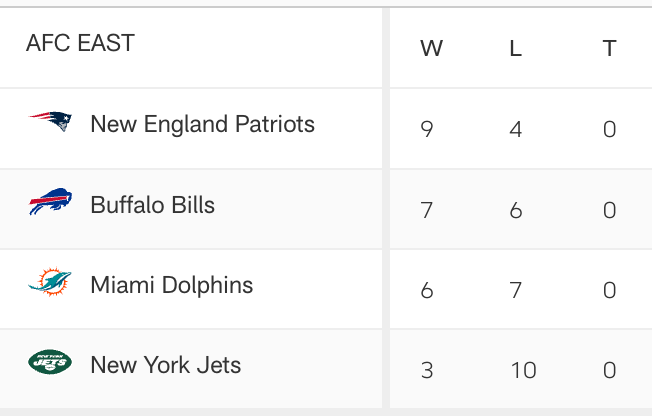Sort by the T ties column header
The image size is (652, 416).
[609, 49]
